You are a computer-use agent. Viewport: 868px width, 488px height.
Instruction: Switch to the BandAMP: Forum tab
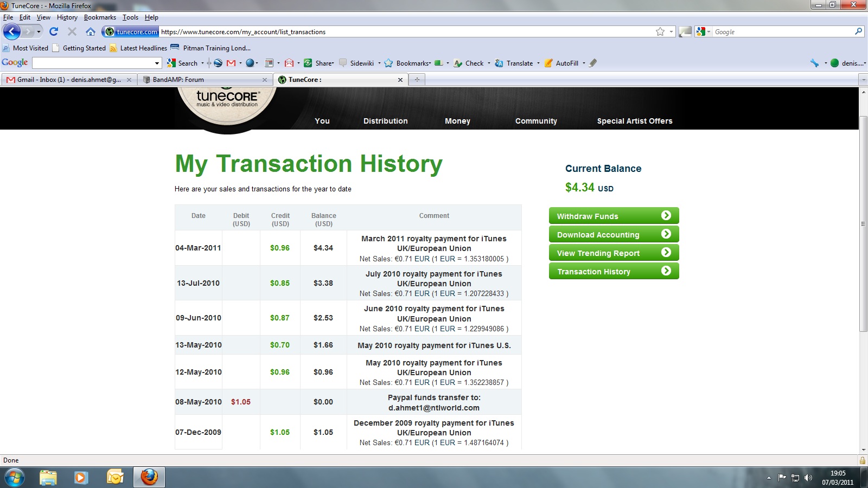click(205, 80)
